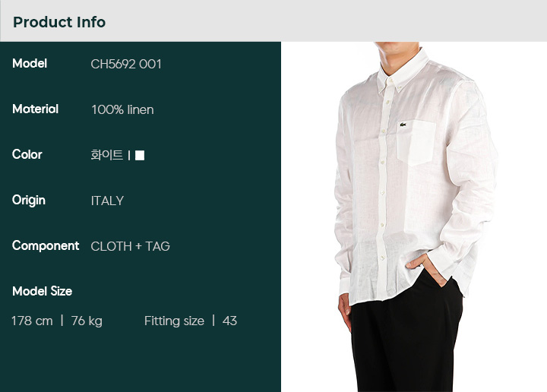Image resolution: width=547 pixels, height=392 pixels.
Task: Click the Origin label
Action: coord(29,201)
